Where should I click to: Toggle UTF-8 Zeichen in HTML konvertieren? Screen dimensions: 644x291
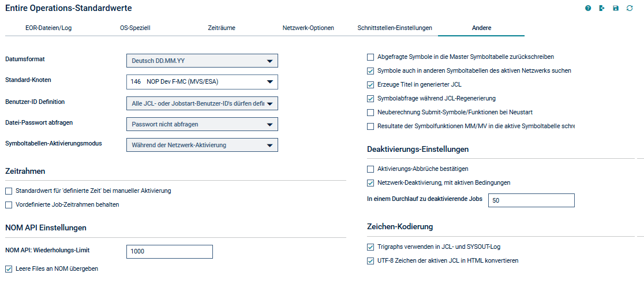370,260
